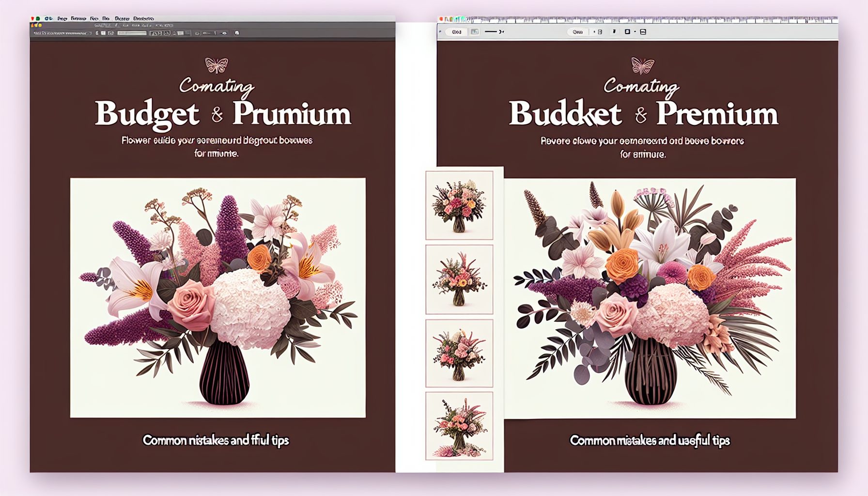Click the white square icon ending the left toolbar
The width and height of the screenshot is (868, 496).
pos(237,33)
